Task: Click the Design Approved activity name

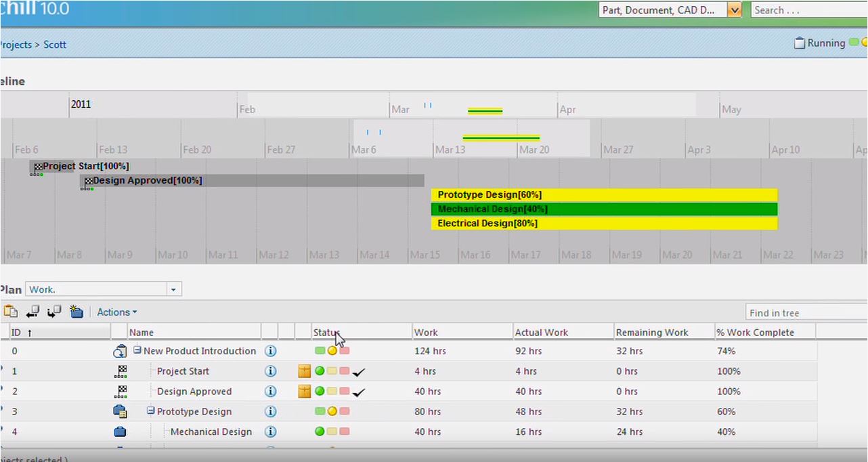Action: coord(194,392)
